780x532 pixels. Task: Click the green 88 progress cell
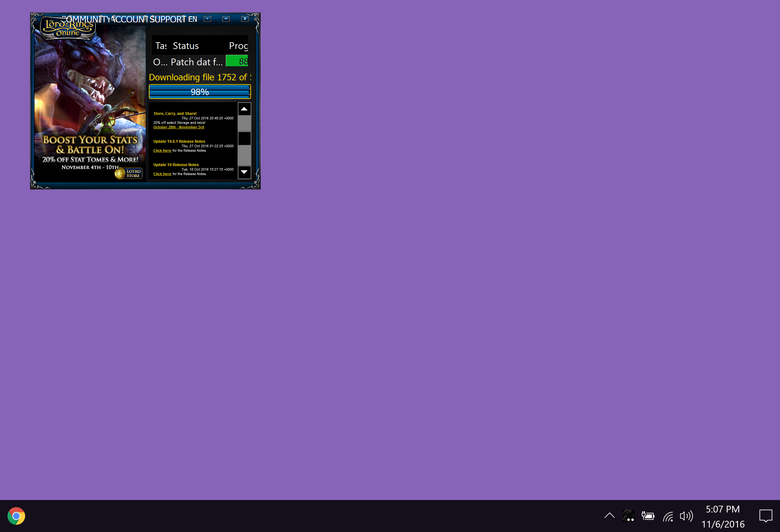[237, 61]
